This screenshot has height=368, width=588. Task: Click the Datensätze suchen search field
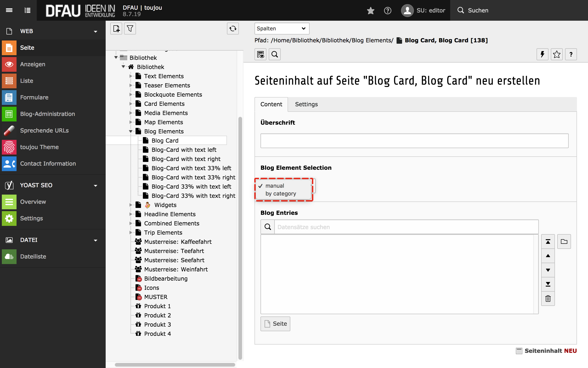coord(406,227)
